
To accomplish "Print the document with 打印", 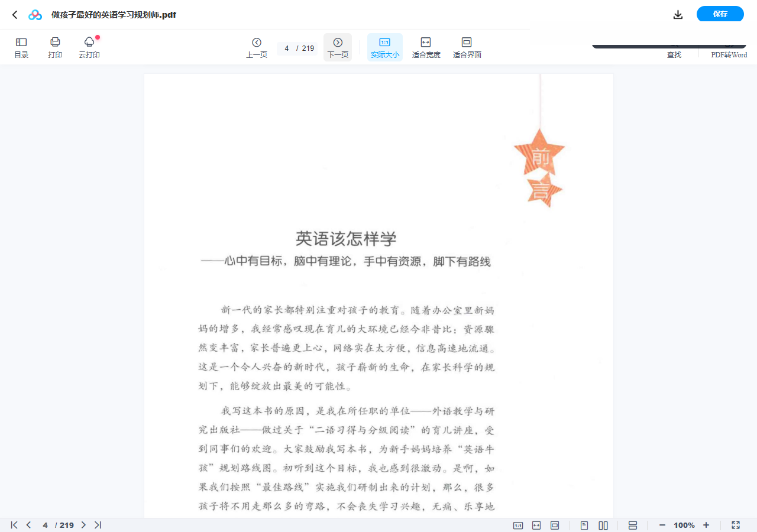I will (55, 48).
